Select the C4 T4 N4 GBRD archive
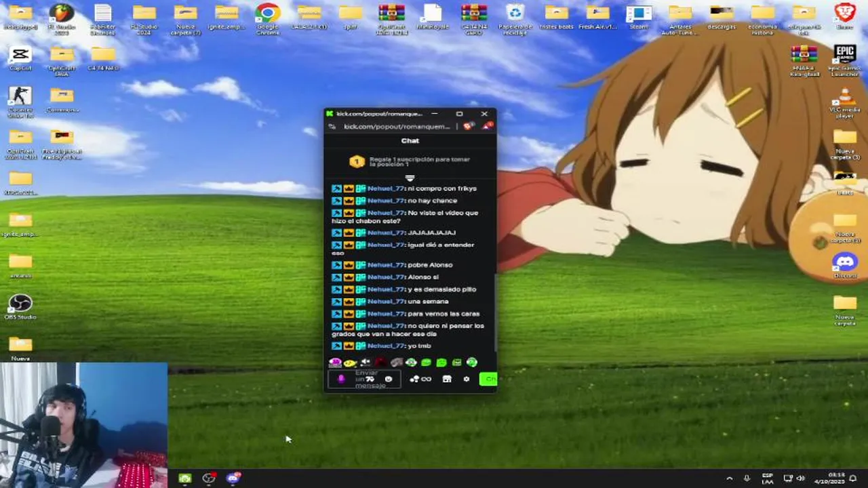 pos(473,18)
